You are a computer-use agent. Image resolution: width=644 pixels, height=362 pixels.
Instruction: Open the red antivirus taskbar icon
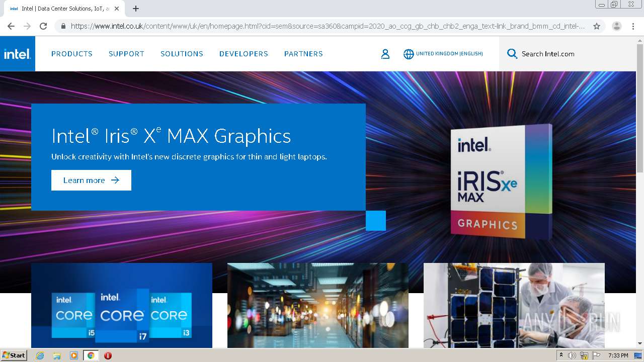click(x=108, y=355)
